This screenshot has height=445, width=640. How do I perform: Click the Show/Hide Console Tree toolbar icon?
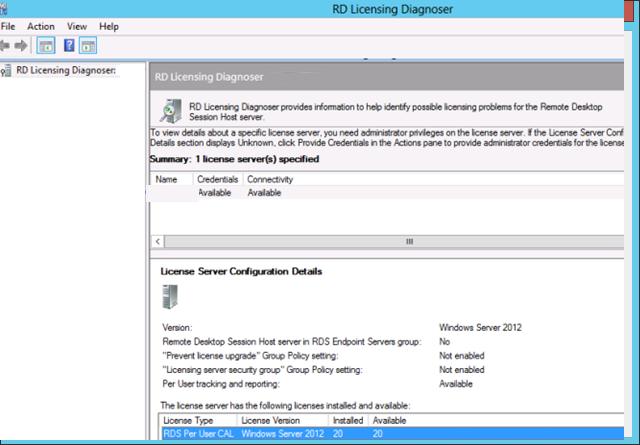point(45,46)
